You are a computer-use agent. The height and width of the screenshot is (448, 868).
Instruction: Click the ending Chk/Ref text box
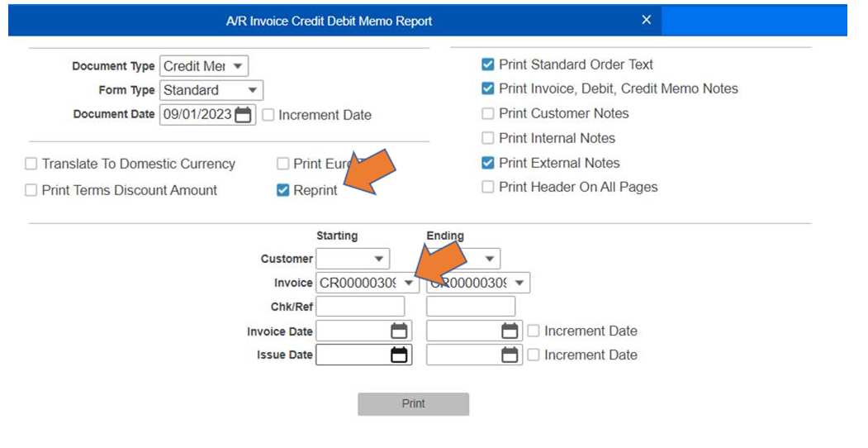click(x=470, y=307)
